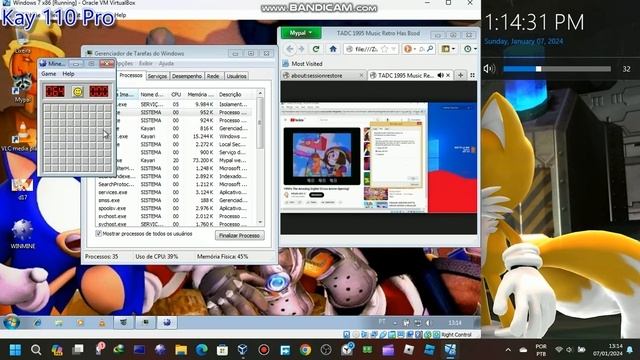Viewport: 640px width, 360px height.
Task: Select the Processos tab
Action: [x=131, y=76]
